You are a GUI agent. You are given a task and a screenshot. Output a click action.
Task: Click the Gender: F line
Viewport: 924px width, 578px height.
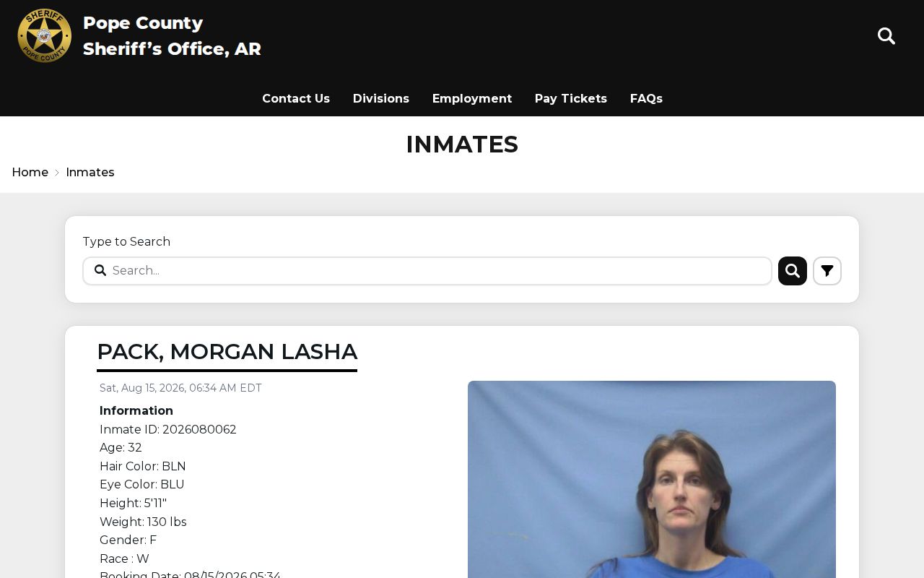tap(128, 540)
